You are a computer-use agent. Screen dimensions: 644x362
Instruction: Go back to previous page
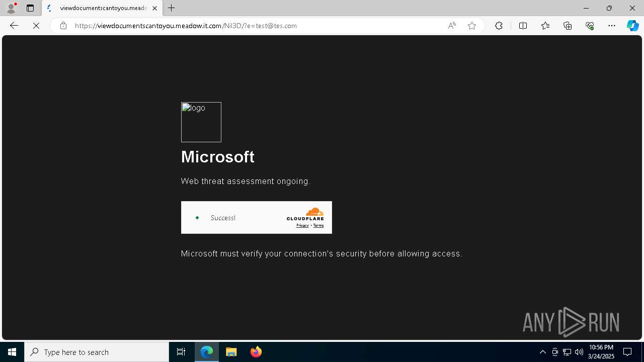click(x=14, y=26)
